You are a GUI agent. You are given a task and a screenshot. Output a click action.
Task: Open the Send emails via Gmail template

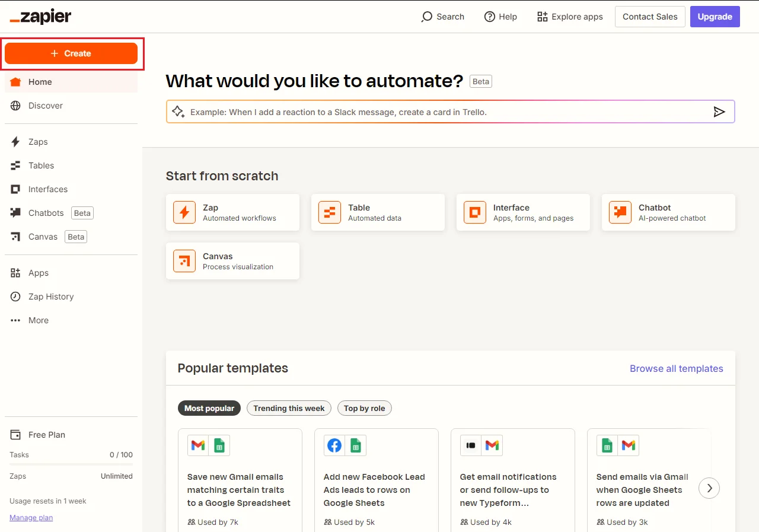649,480
